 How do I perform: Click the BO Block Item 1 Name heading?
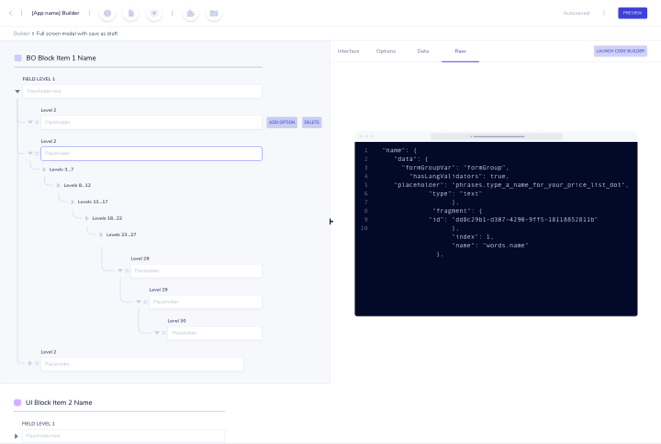[61, 58]
